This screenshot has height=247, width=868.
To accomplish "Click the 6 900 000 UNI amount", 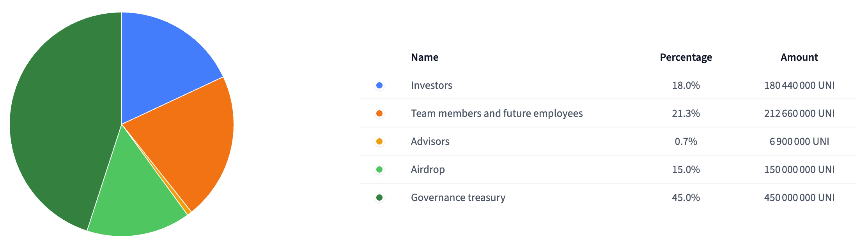I will [799, 141].
